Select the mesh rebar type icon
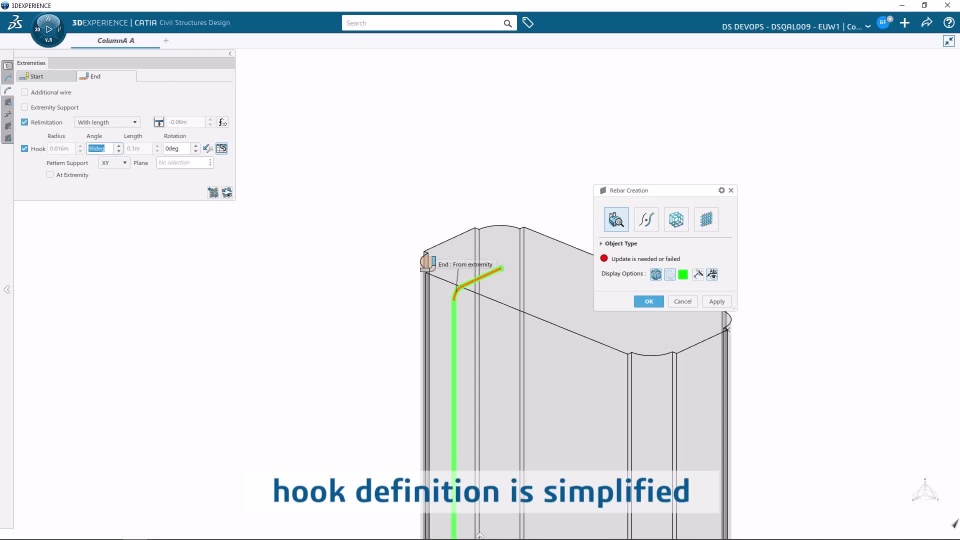 point(706,219)
